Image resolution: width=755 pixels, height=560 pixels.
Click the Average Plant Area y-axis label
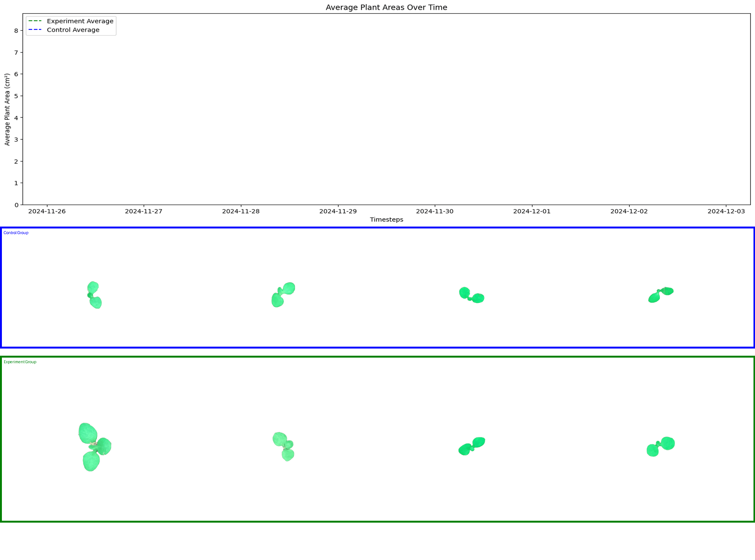[x=7, y=110]
